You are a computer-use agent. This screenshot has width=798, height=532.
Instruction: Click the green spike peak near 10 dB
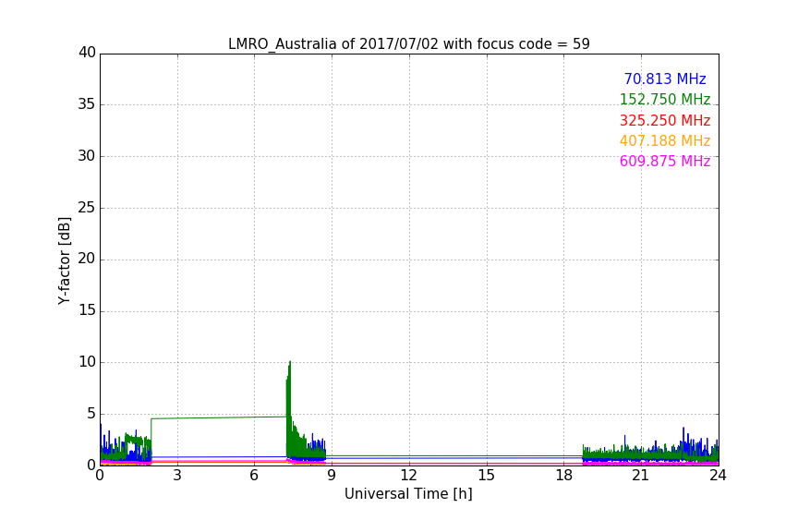click(290, 362)
